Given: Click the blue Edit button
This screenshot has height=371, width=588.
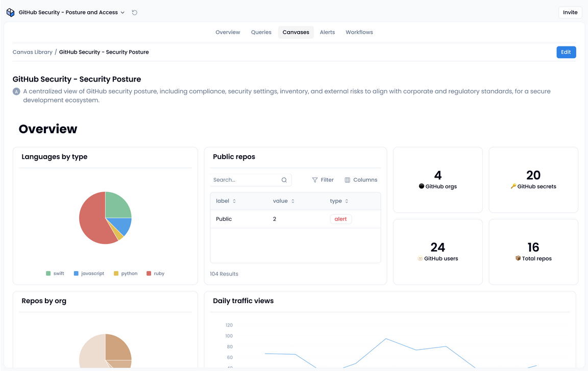Looking at the screenshot, I should [x=566, y=52].
